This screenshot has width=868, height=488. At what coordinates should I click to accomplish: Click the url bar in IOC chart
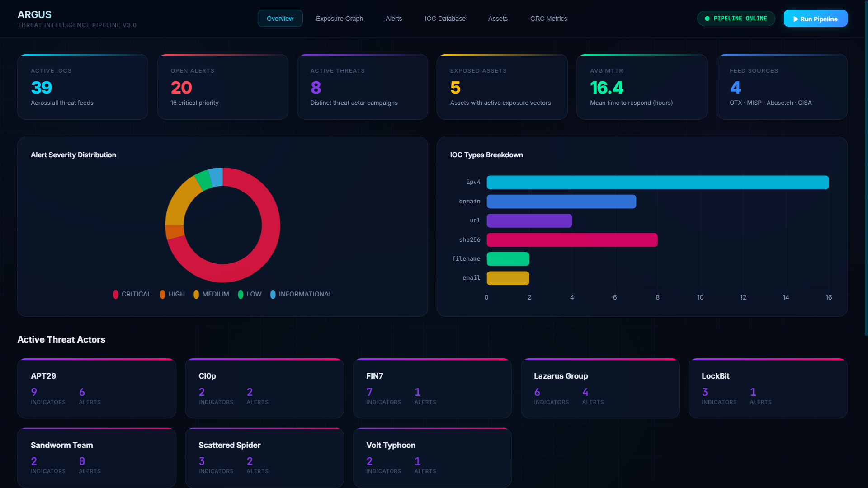[x=529, y=221]
